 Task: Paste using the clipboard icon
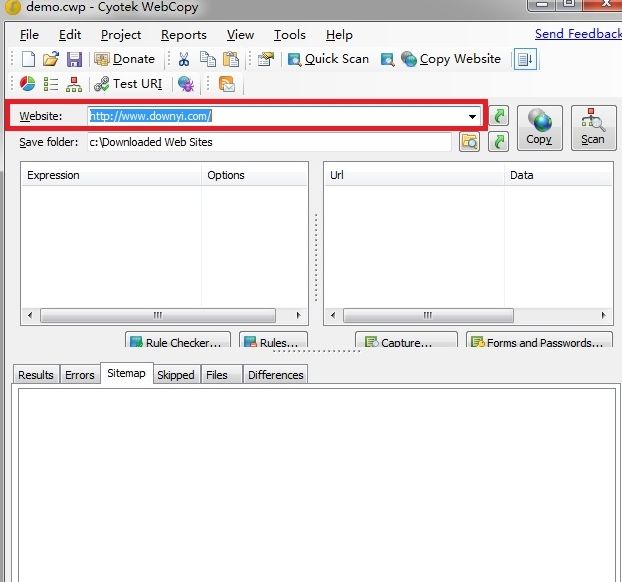coord(231,60)
